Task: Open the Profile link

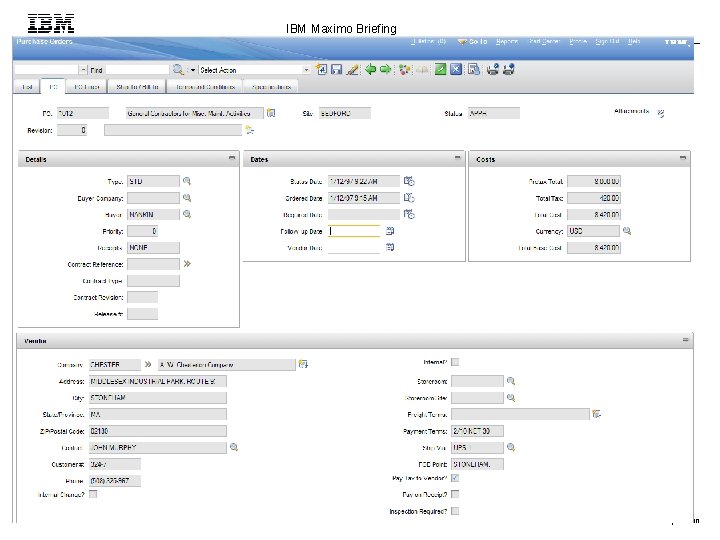Action: [x=578, y=41]
